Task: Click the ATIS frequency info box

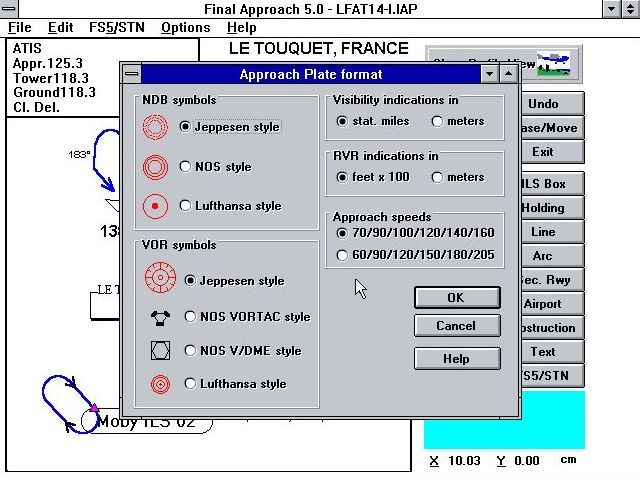Action: point(102,78)
